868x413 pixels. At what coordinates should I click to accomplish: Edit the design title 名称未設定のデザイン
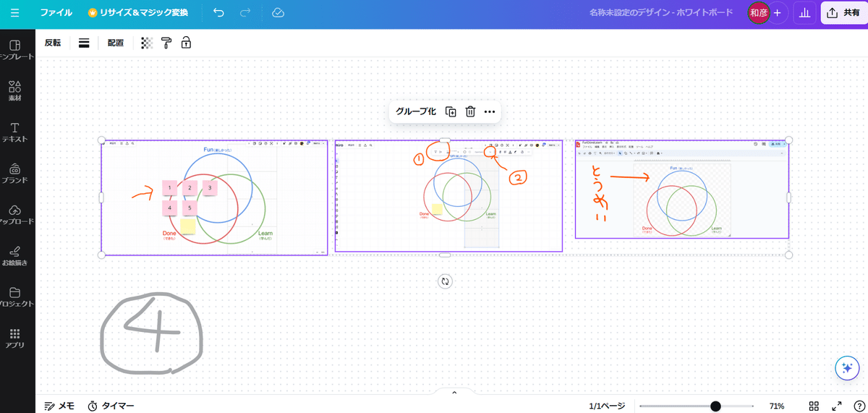click(661, 13)
